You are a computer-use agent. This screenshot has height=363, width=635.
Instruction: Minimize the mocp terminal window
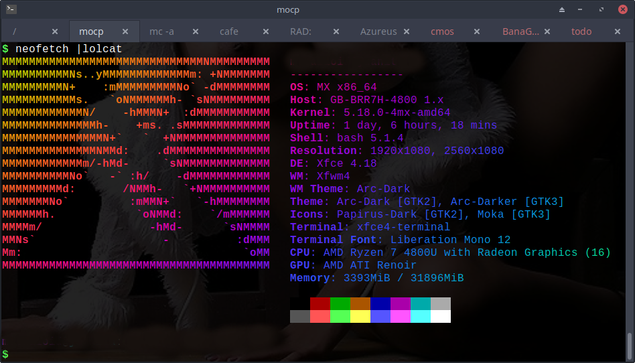[580, 9]
